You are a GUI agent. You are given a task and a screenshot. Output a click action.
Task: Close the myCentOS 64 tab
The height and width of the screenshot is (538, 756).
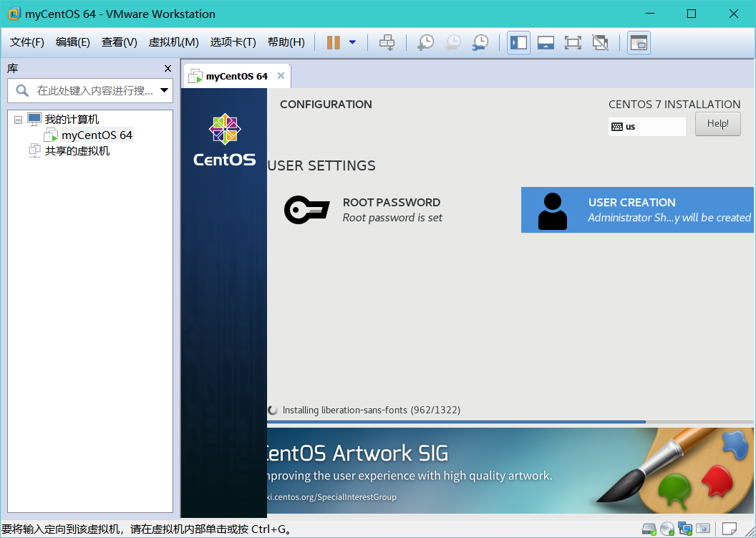click(281, 76)
